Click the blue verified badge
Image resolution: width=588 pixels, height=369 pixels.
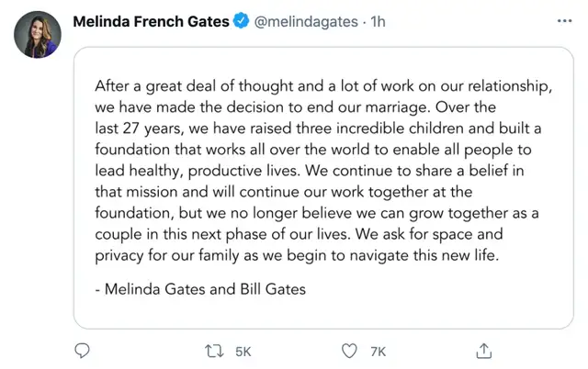click(241, 20)
